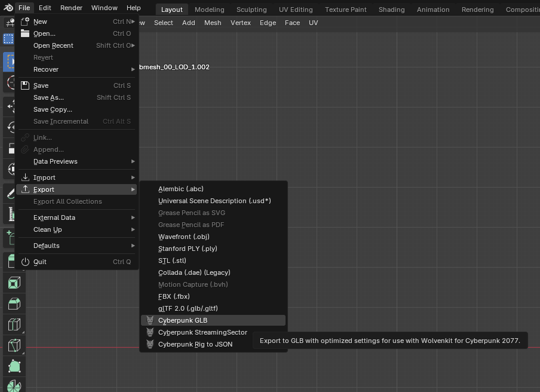The height and width of the screenshot is (392, 540).
Task: Export as FBX (.fbx)
Action: (x=174, y=296)
